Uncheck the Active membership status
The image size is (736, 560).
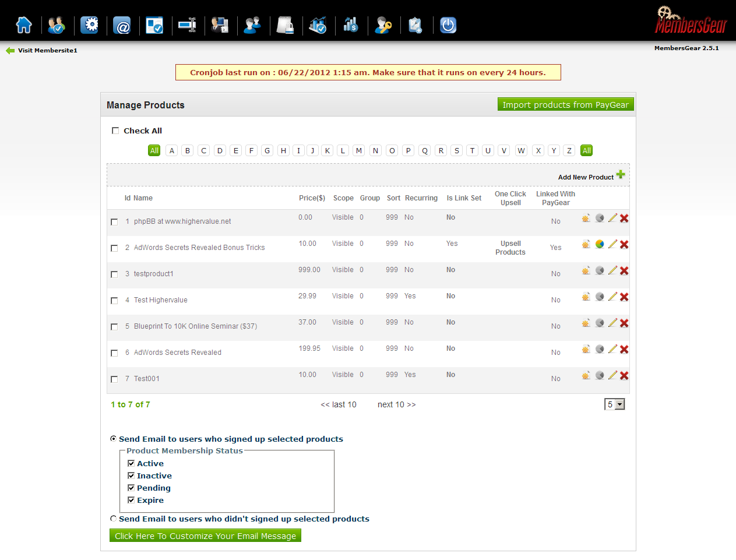131,463
